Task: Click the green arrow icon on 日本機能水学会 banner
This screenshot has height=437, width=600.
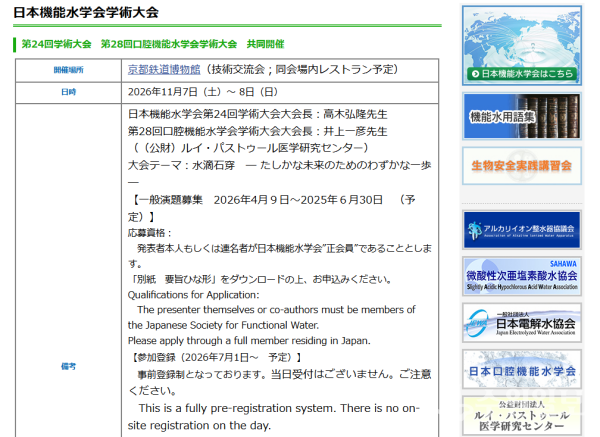Action: tap(475, 73)
